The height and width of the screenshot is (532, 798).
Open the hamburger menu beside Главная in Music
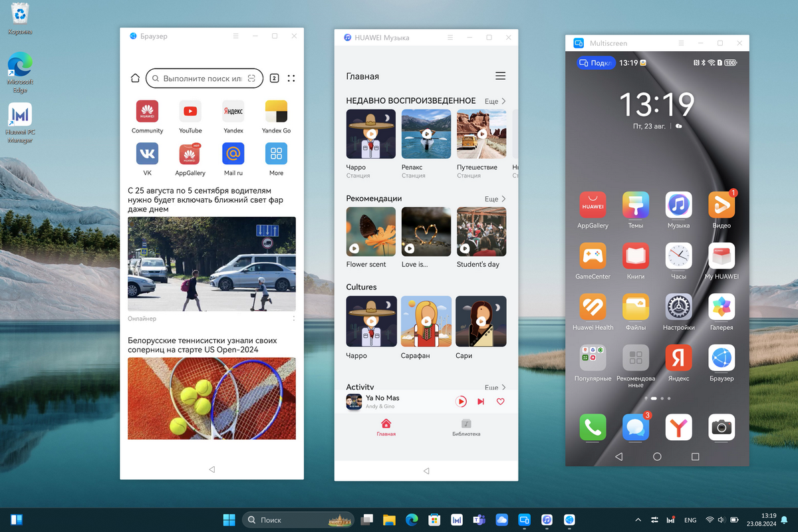click(x=501, y=76)
